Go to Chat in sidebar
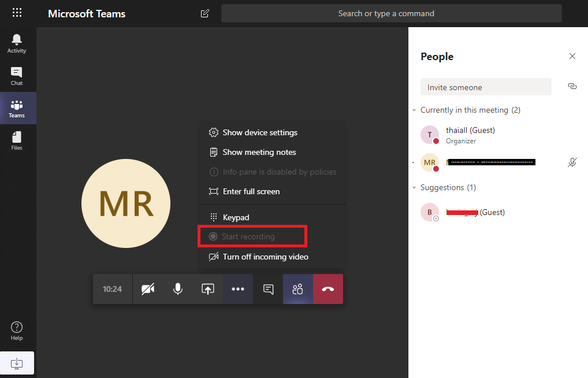 pyautogui.click(x=17, y=76)
